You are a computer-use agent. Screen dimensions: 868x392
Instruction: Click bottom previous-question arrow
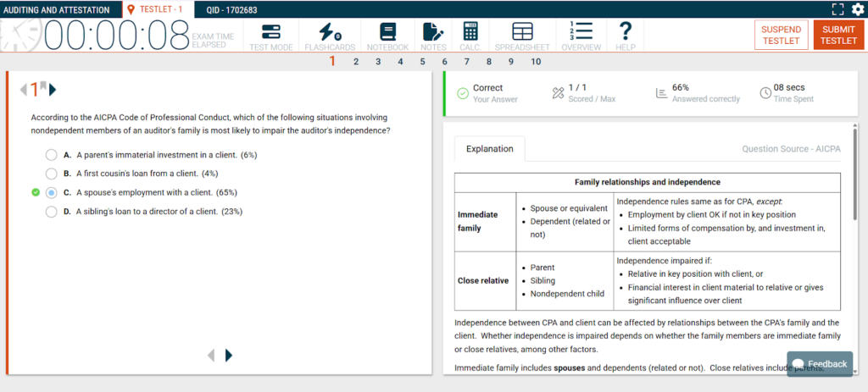(x=211, y=355)
